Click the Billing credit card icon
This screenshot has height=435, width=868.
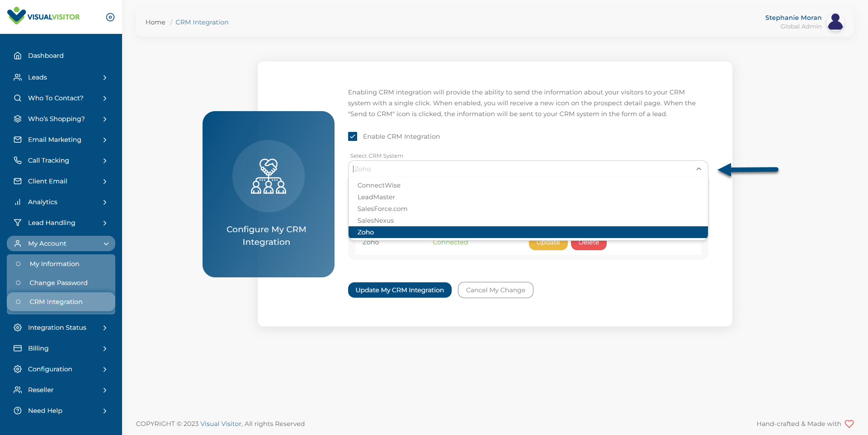pos(18,348)
